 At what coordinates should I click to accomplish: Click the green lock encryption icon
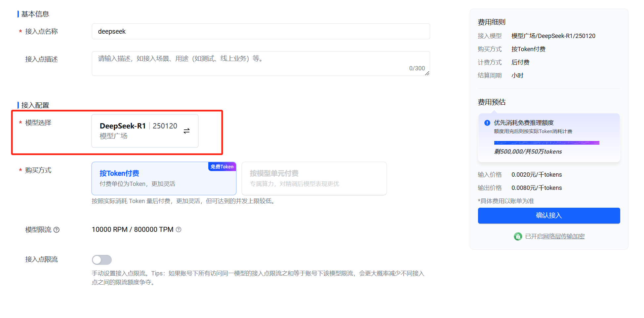[x=518, y=236]
